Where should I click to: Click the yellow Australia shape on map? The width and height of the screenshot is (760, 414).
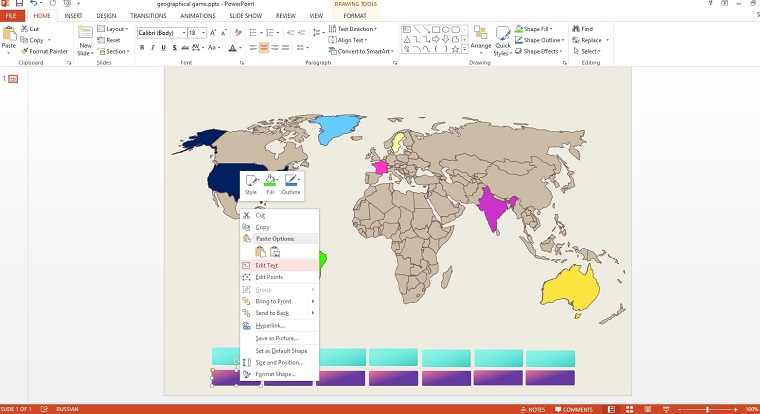tap(569, 289)
